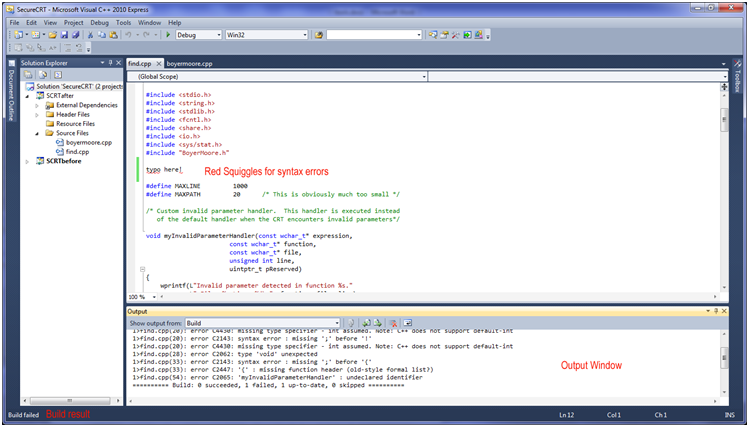The image size is (749, 427).
Task: Click error C2062 'void' unexpected output line
Action: coord(225,354)
